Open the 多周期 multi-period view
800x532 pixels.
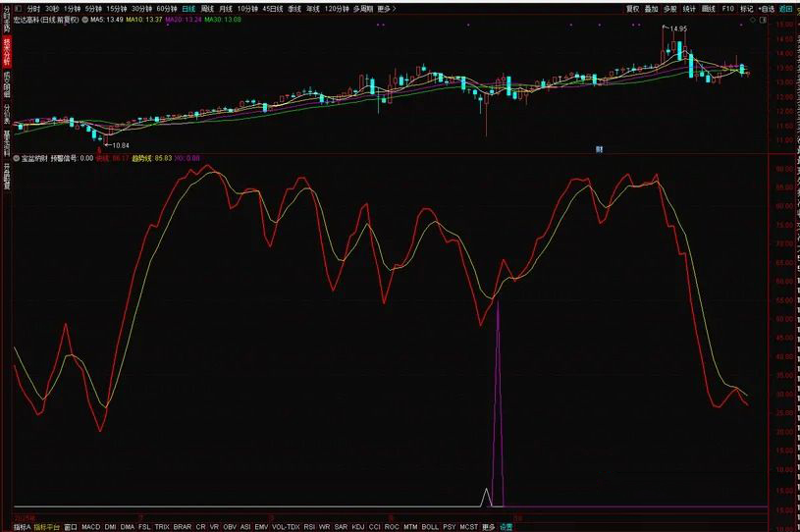coord(363,9)
